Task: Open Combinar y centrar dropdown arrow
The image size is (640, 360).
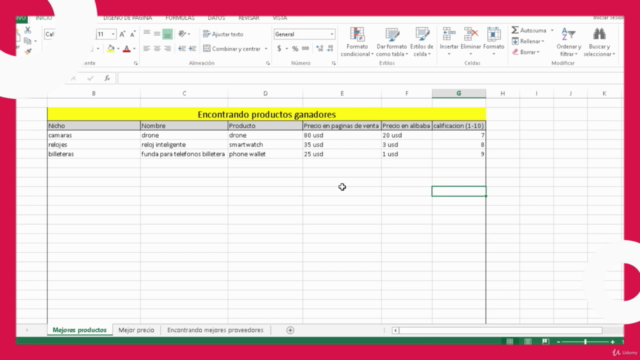Action: click(266, 49)
